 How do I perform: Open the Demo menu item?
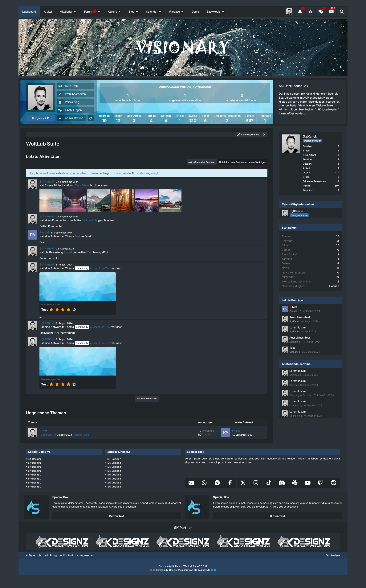click(195, 12)
